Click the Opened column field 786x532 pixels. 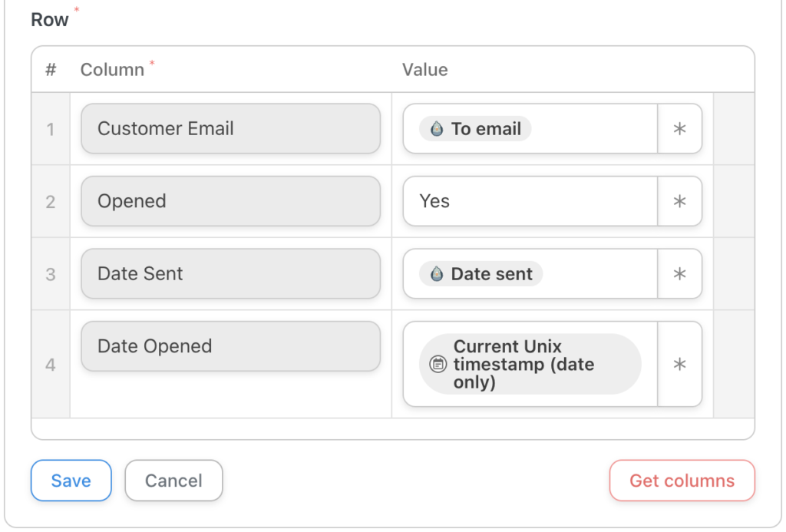230,201
